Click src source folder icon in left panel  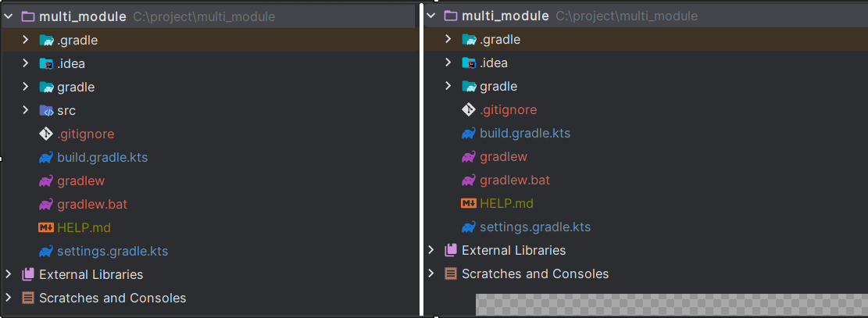click(47, 111)
